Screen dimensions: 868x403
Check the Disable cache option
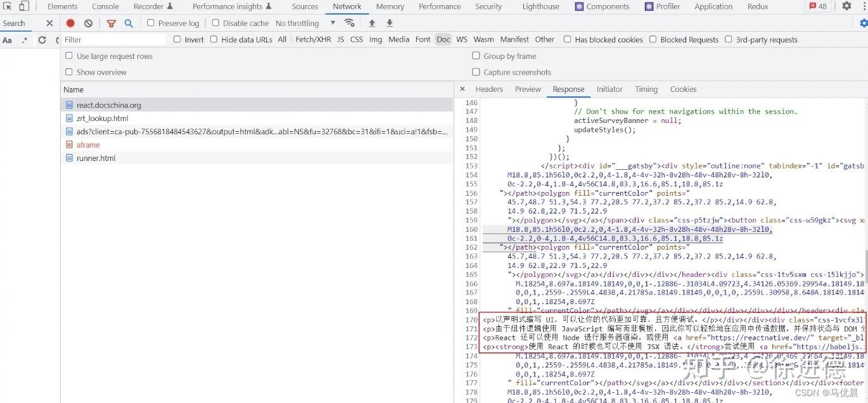pos(215,23)
